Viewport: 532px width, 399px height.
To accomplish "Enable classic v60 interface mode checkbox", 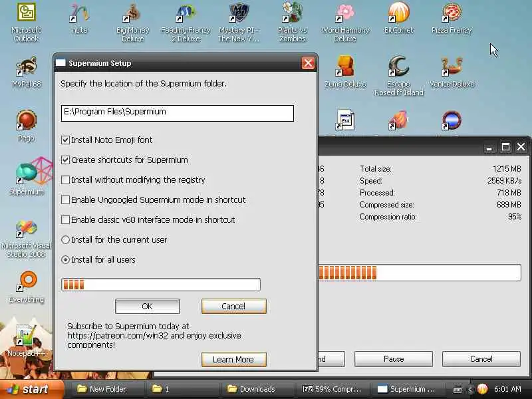I will coord(65,220).
